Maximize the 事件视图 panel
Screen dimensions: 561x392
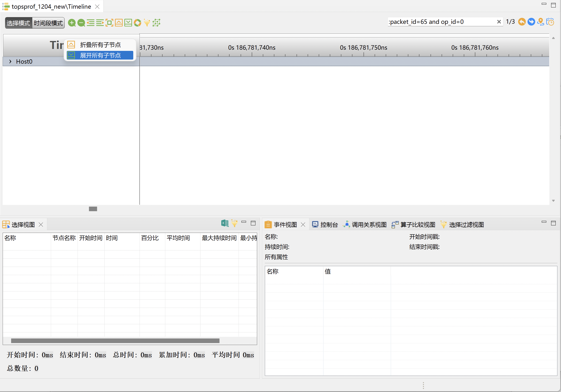pos(554,223)
